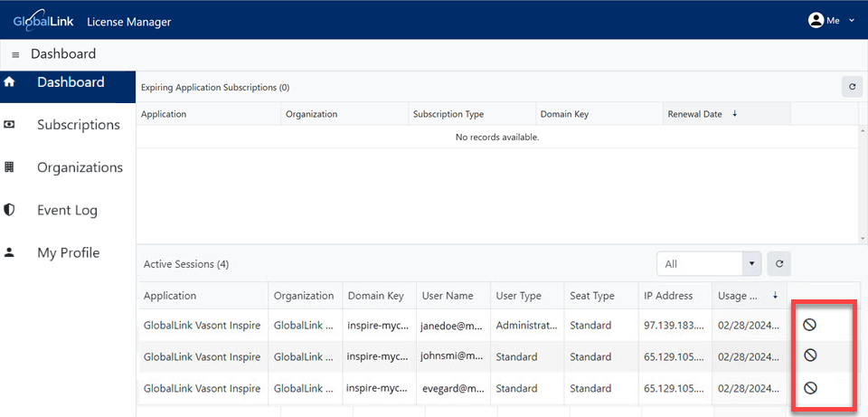Click the Dashboard home icon
Image resolution: width=868 pixels, height=417 pixels.
[9, 82]
